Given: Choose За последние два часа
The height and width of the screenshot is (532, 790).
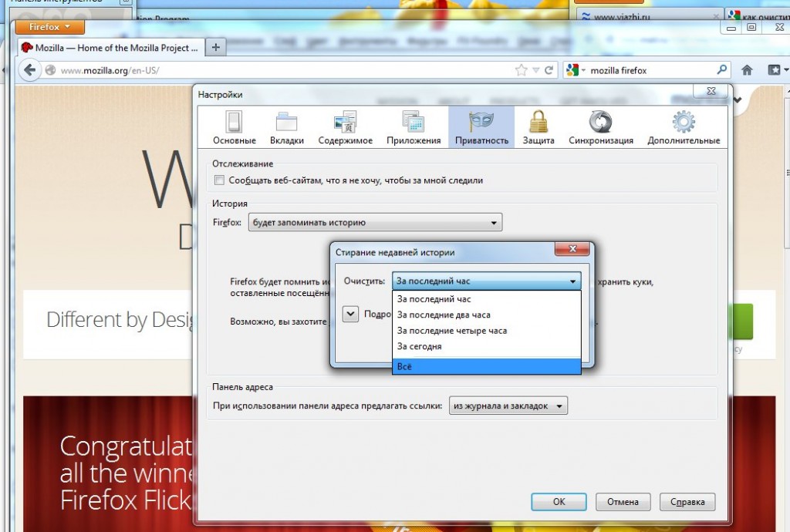Looking at the screenshot, I should (486, 315).
